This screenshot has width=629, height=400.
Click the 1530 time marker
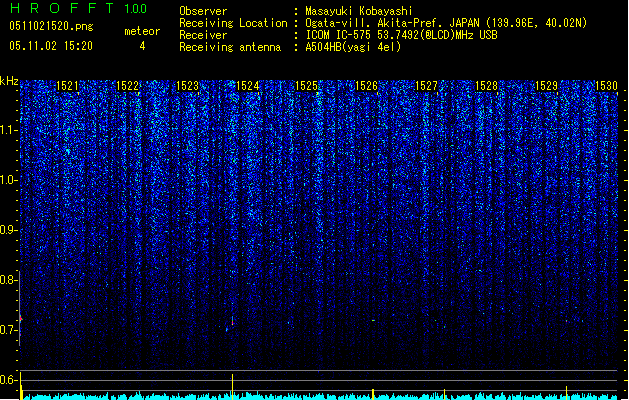point(606,86)
